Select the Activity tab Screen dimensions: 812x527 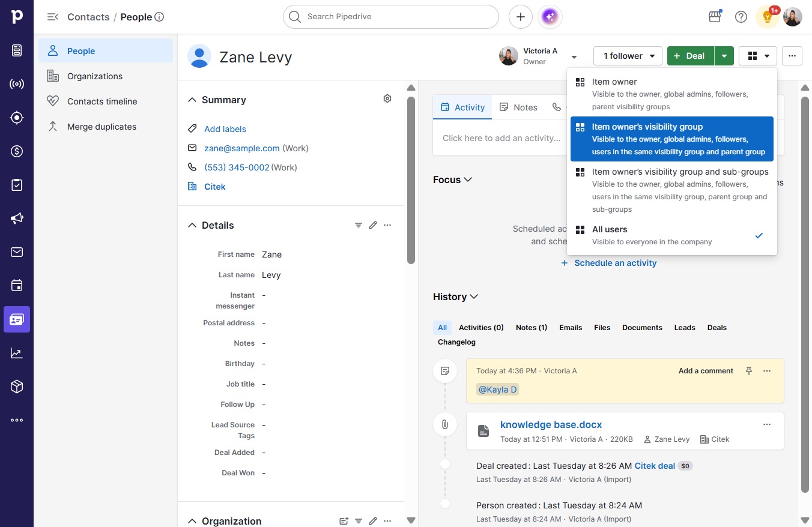pos(462,107)
